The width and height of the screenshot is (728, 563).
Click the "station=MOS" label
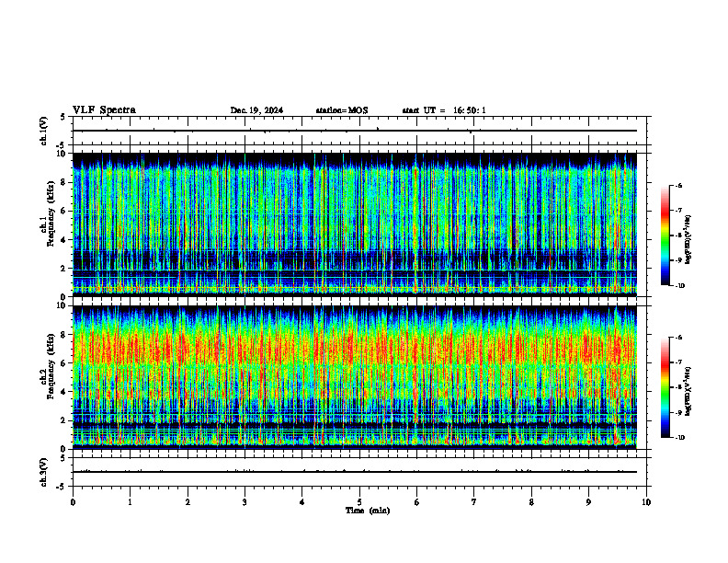tap(342, 110)
